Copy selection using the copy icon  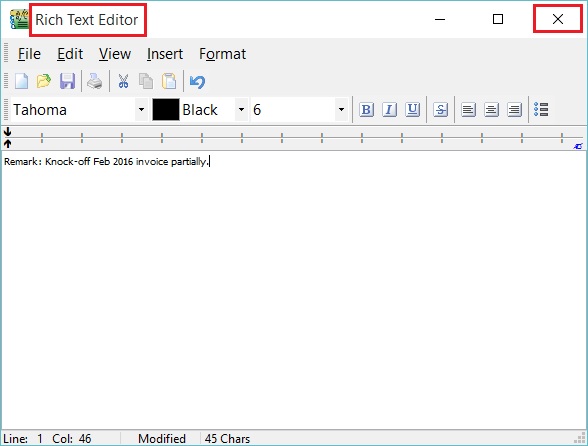pos(146,81)
